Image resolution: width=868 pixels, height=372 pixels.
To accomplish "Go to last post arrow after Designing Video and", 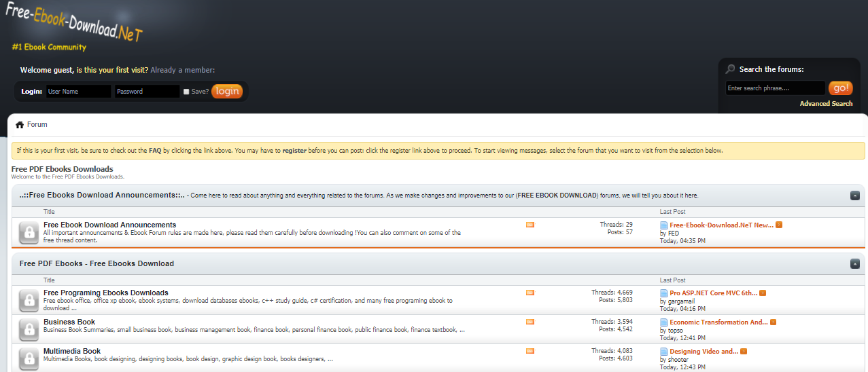I will pos(744,351).
